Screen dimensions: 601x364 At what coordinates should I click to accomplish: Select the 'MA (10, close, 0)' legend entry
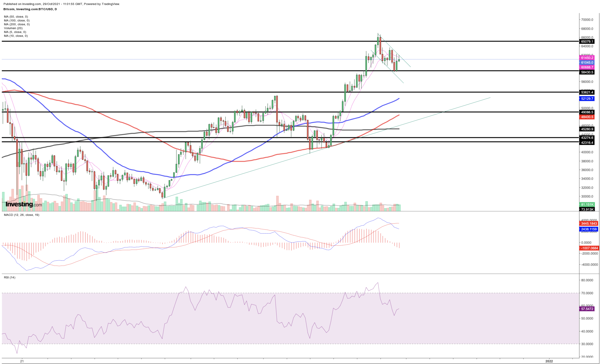(x=16, y=36)
